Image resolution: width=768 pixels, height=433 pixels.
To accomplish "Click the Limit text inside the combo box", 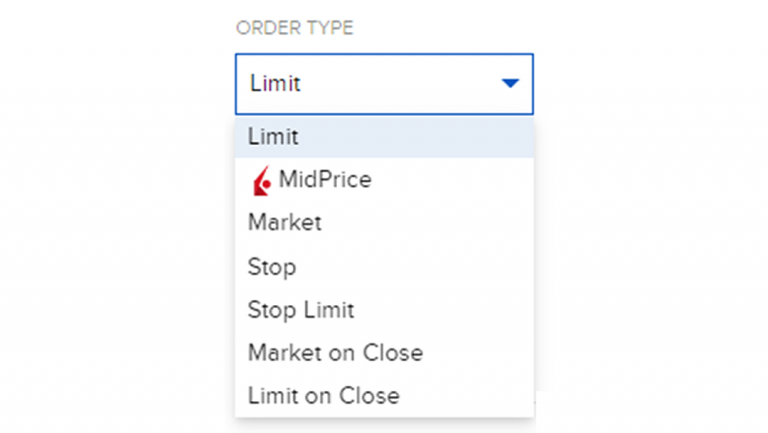I will pyautogui.click(x=275, y=84).
